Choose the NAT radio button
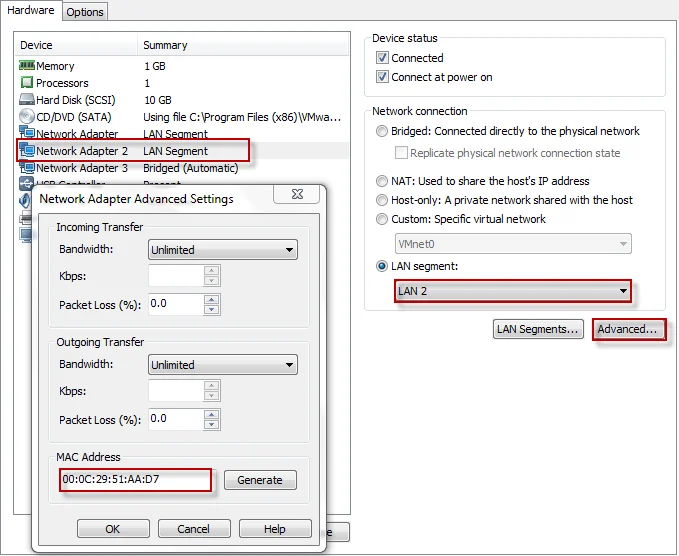The height and width of the screenshot is (556, 679). pos(382,181)
